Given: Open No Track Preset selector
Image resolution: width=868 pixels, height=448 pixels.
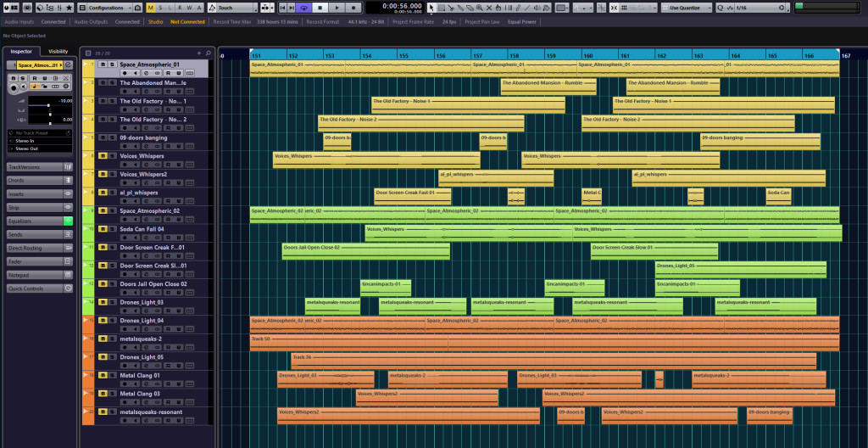Looking at the screenshot, I should 40,133.
